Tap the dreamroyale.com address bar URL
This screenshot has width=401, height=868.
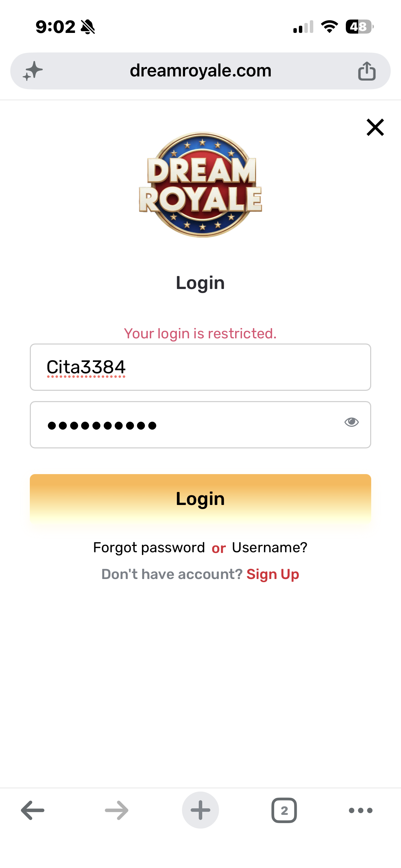click(x=200, y=71)
